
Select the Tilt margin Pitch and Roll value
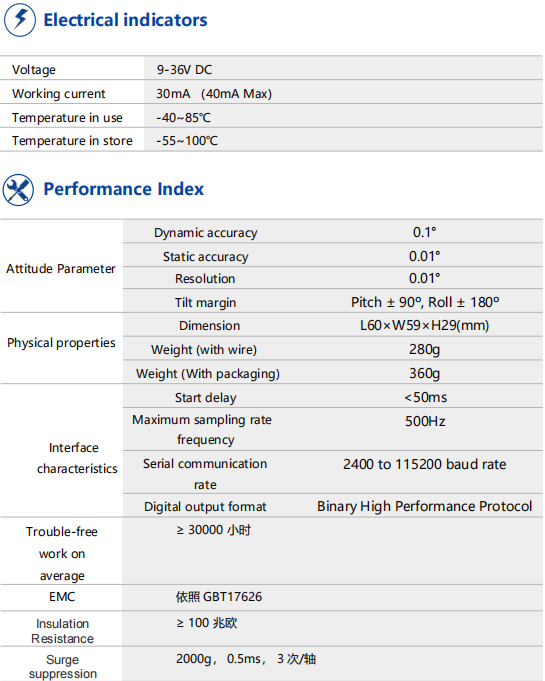[x=425, y=302]
